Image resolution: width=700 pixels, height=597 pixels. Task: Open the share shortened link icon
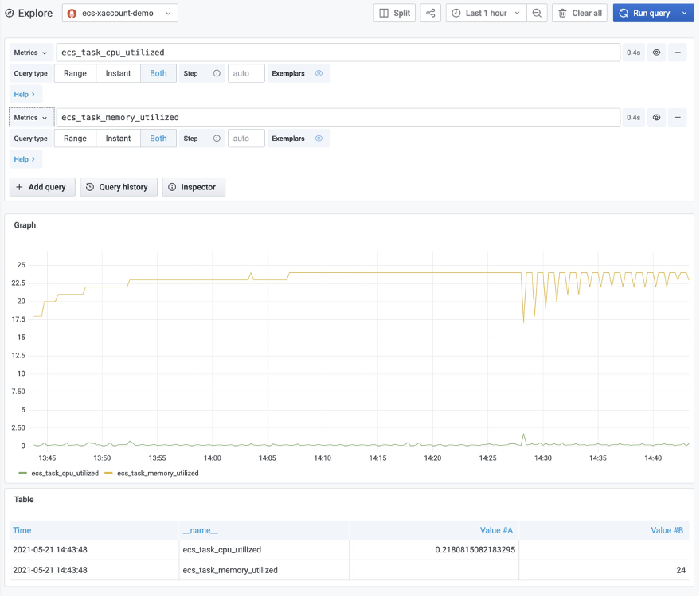[430, 13]
